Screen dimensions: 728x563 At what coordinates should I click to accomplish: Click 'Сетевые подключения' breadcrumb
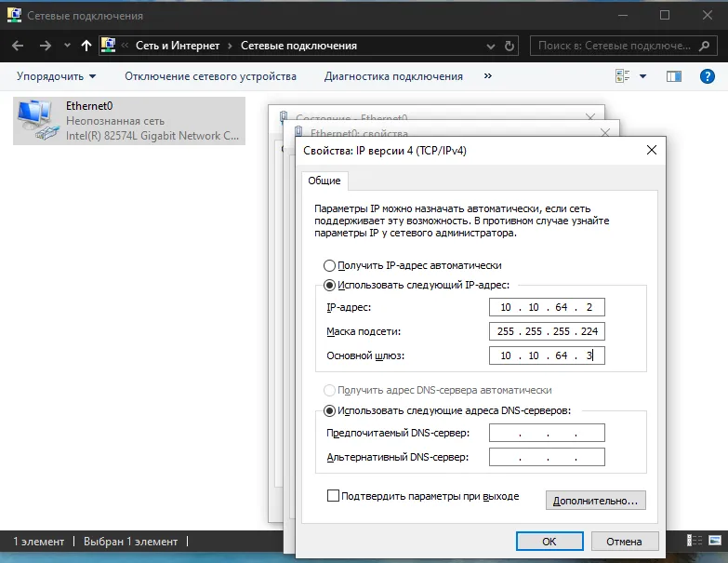pos(298,46)
